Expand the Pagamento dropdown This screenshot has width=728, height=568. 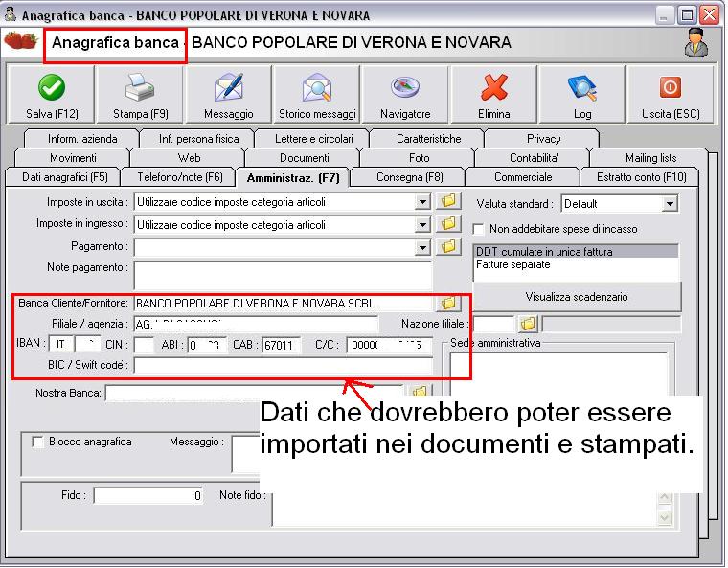[x=422, y=247]
